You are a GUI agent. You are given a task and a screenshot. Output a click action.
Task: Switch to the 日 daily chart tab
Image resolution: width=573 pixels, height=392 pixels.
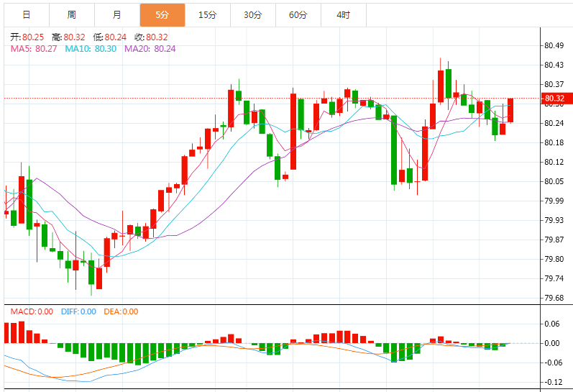click(x=26, y=14)
